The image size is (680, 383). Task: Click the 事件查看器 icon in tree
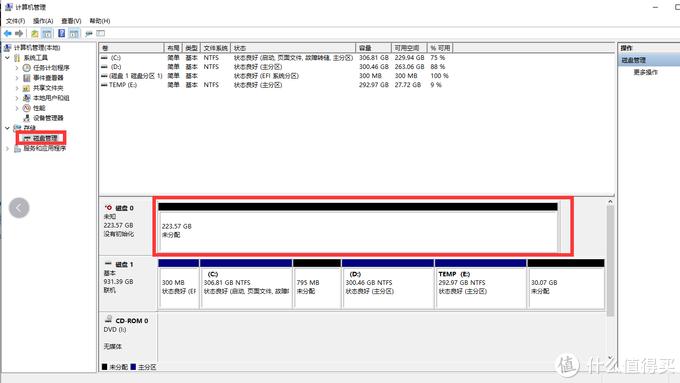26,78
